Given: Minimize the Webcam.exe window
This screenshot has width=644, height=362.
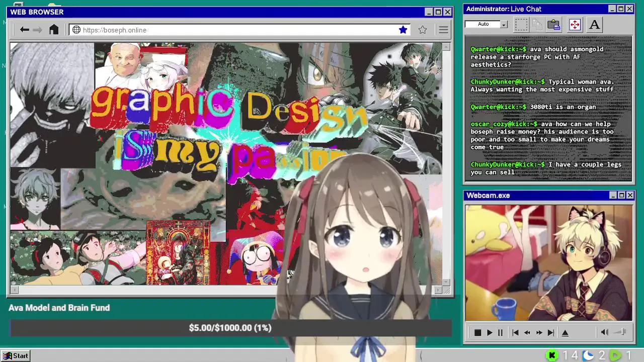Looking at the screenshot, I should 613,195.
